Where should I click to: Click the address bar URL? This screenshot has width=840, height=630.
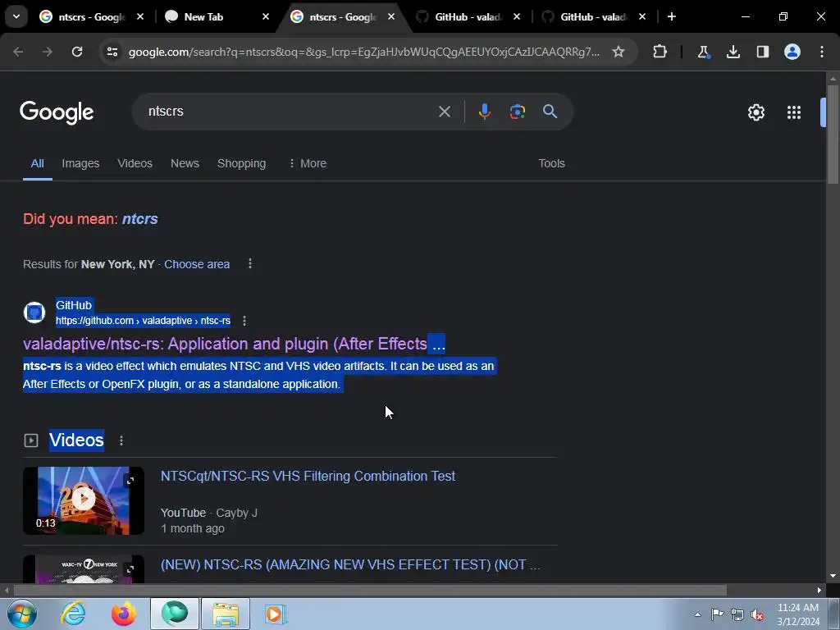click(363, 52)
